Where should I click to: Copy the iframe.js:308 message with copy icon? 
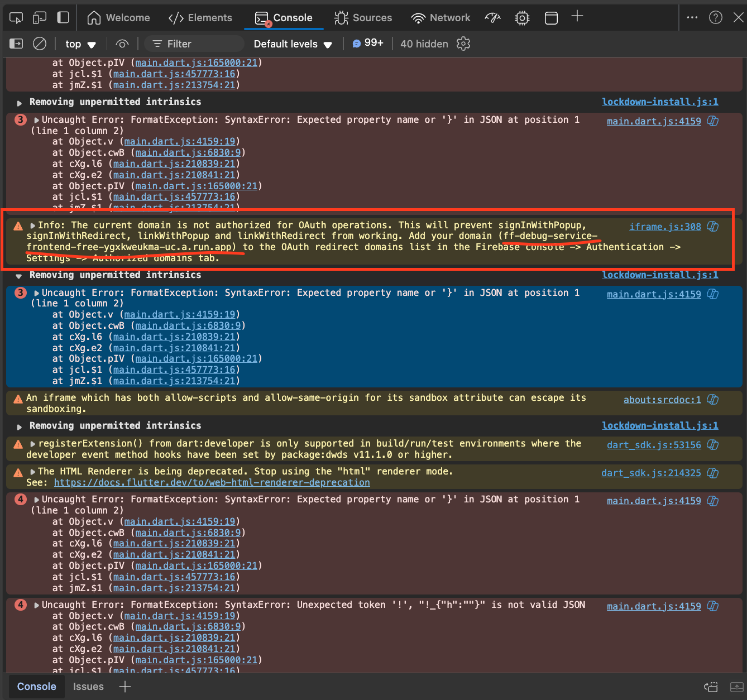coord(712,227)
